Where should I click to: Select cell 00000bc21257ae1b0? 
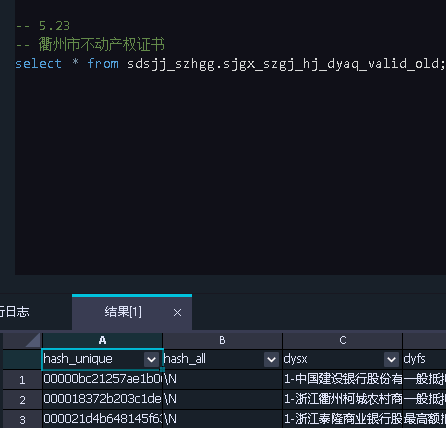[102, 379]
